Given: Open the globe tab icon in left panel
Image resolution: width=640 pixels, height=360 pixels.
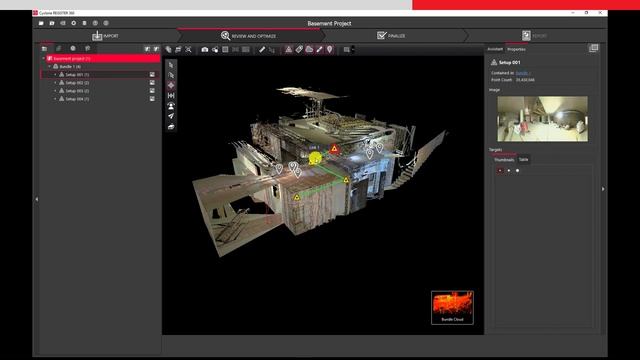Looking at the screenshot, I should [73, 49].
